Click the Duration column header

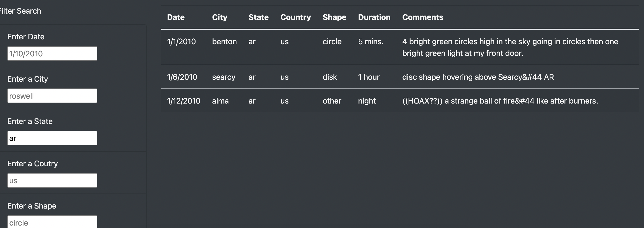tap(374, 17)
